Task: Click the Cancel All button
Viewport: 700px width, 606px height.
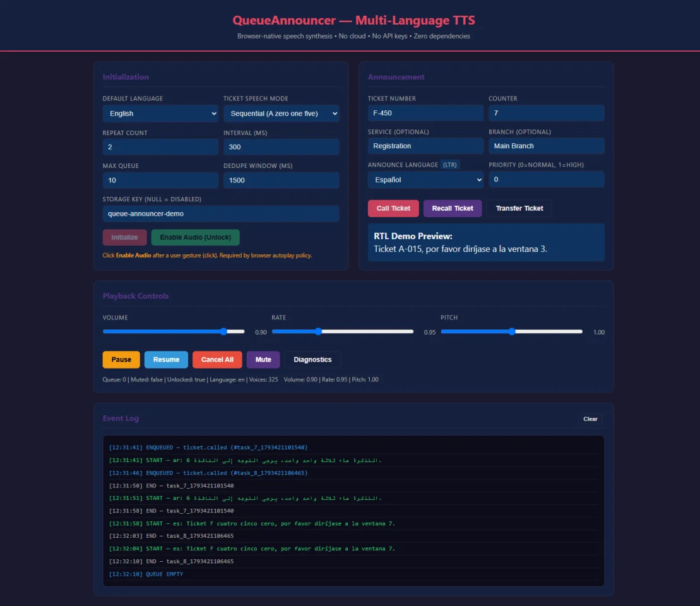Action: point(217,359)
